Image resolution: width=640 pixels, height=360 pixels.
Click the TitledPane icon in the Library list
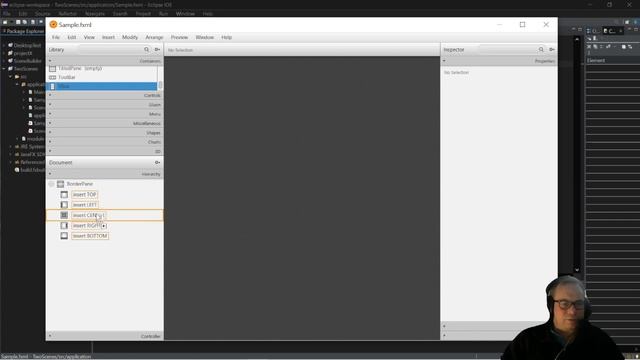click(x=52, y=68)
